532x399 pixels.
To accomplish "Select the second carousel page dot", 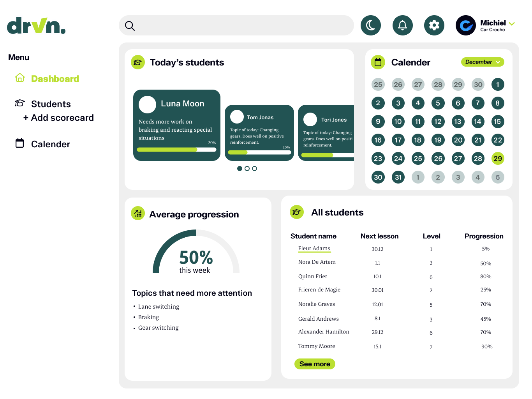I will pyautogui.click(x=247, y=169).
